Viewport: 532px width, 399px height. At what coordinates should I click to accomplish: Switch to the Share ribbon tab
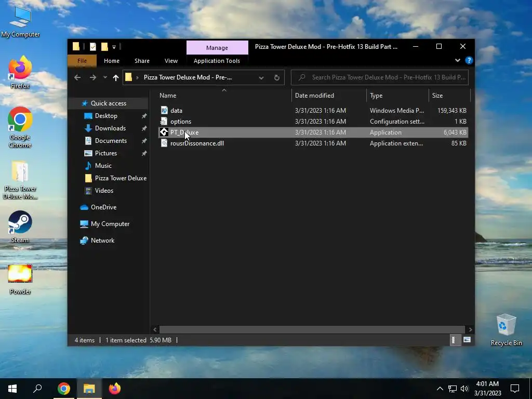[142, 61]
